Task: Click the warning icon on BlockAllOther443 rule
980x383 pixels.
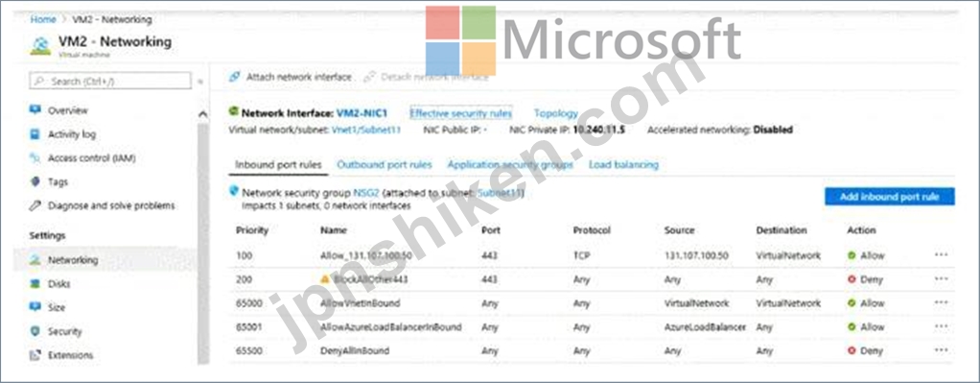Action: [325, 279]
